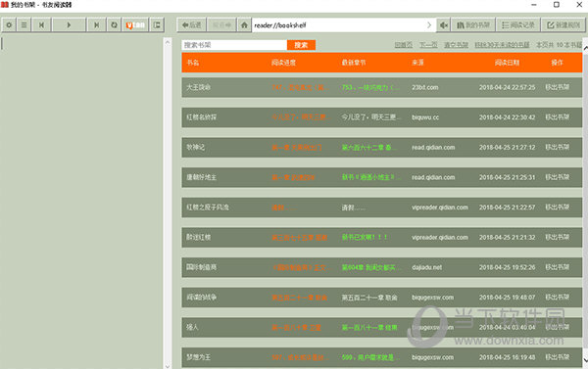The image size is (588, 369).
Task: Click bookshelf scrollbar up arrow
Action: 585,47
